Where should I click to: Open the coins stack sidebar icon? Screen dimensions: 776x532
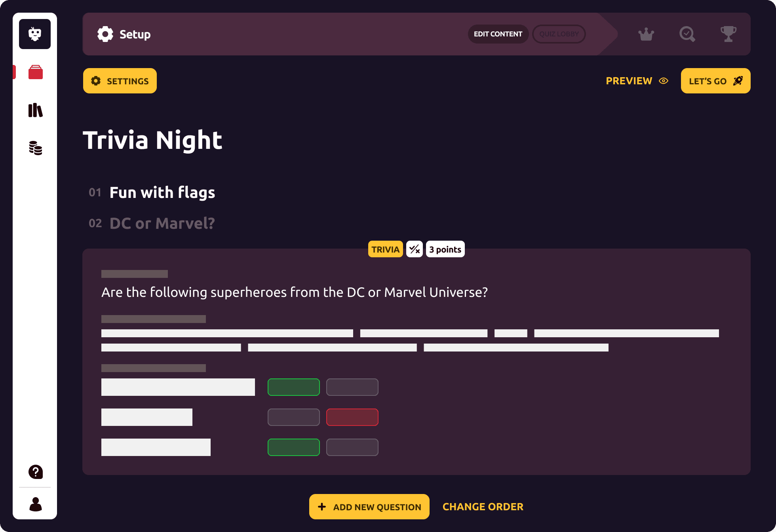[36, 148]
